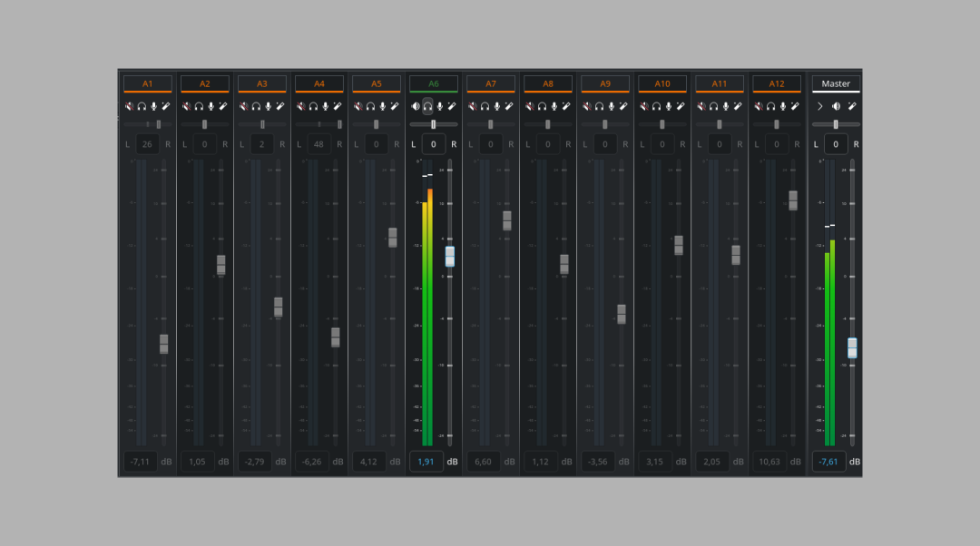Select the A6 track header tab
Image resolution: width=980 pixels, height=546 pixels.
[x=433, y=83]
